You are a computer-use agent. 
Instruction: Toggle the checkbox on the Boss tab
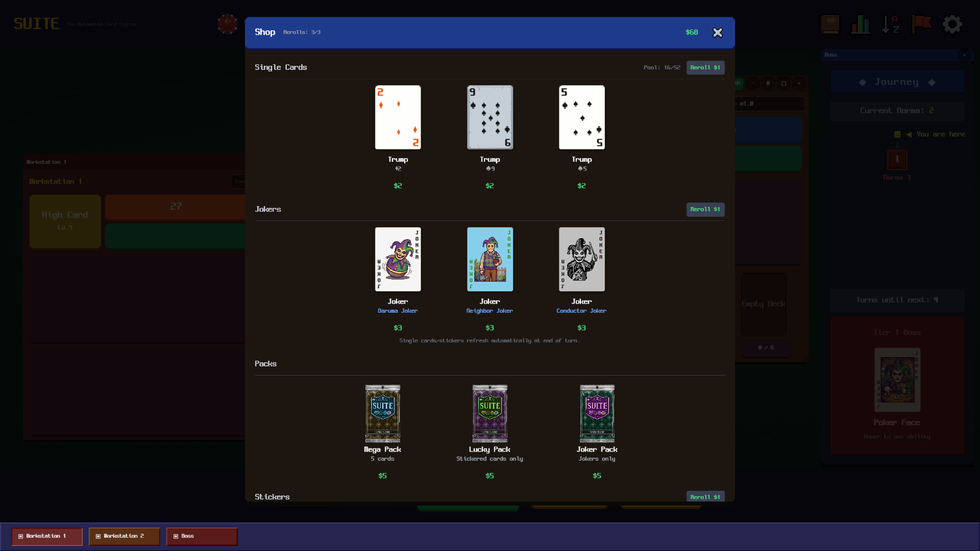point(176,536)
